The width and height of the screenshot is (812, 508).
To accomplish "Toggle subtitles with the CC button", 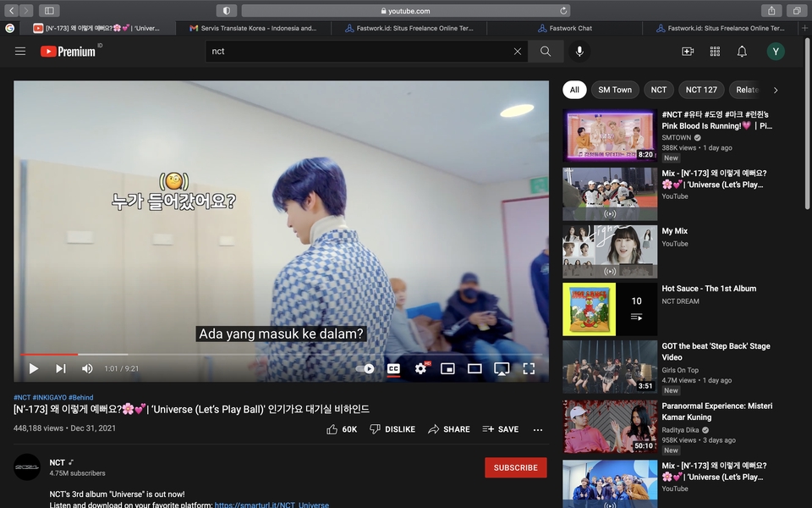I will [x=393, y=368].
